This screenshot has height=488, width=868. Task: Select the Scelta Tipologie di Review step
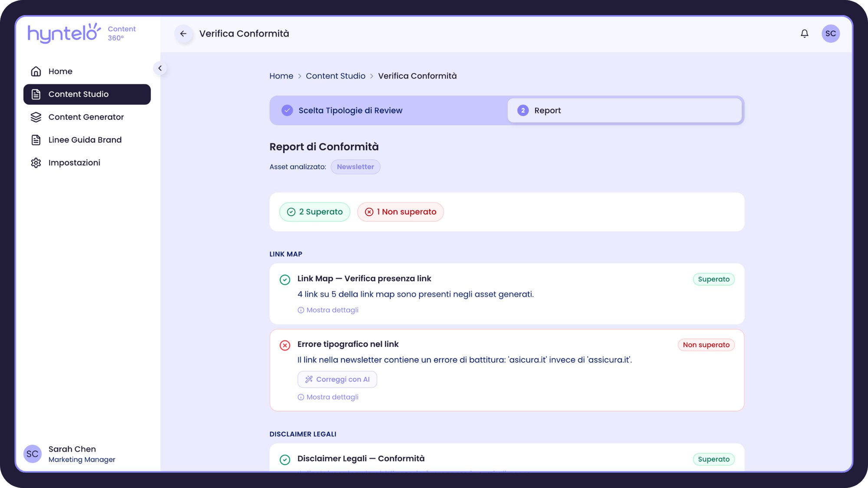(388, 111)
